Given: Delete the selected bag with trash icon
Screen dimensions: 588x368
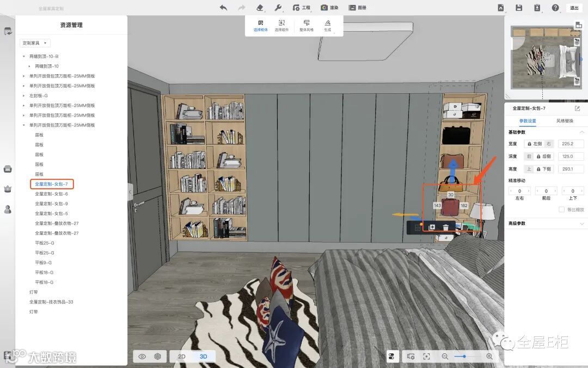Looking at the screenshot, I should point(445,227).
